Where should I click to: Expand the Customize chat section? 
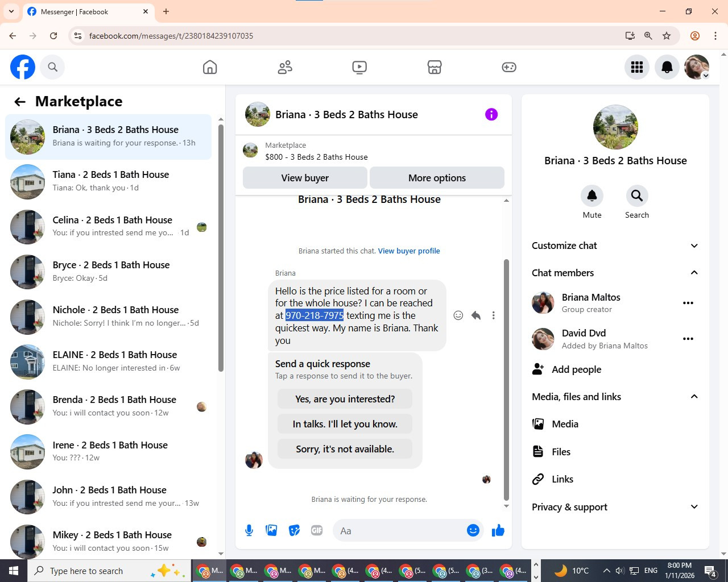coord(615,246)
